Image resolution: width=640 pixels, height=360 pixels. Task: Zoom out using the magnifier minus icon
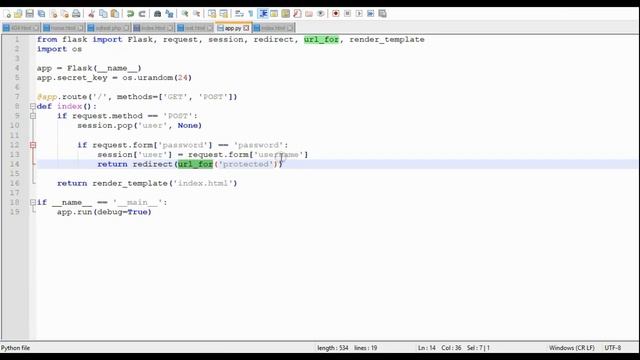pos(196,14)
